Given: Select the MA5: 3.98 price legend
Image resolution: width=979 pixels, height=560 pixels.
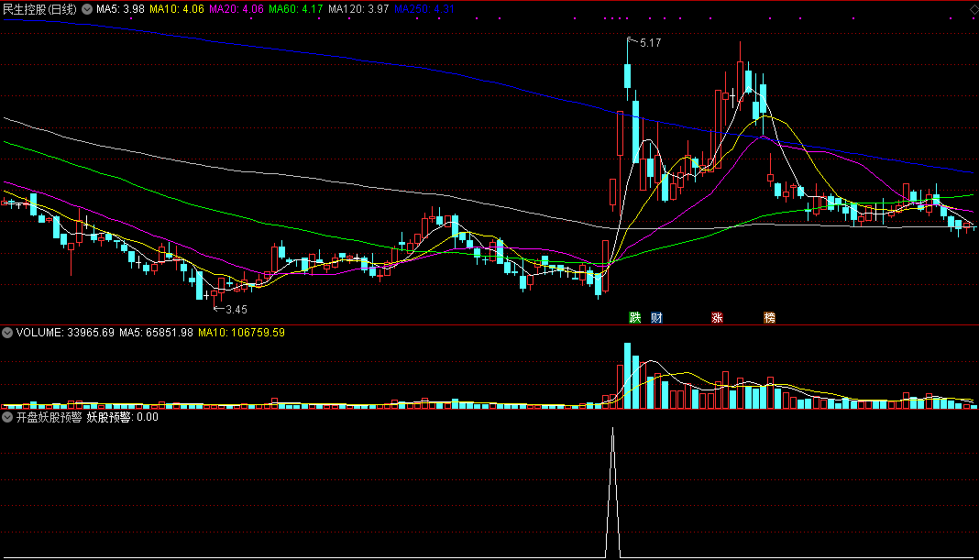Looking at the screenshot, I should point(120,9).
